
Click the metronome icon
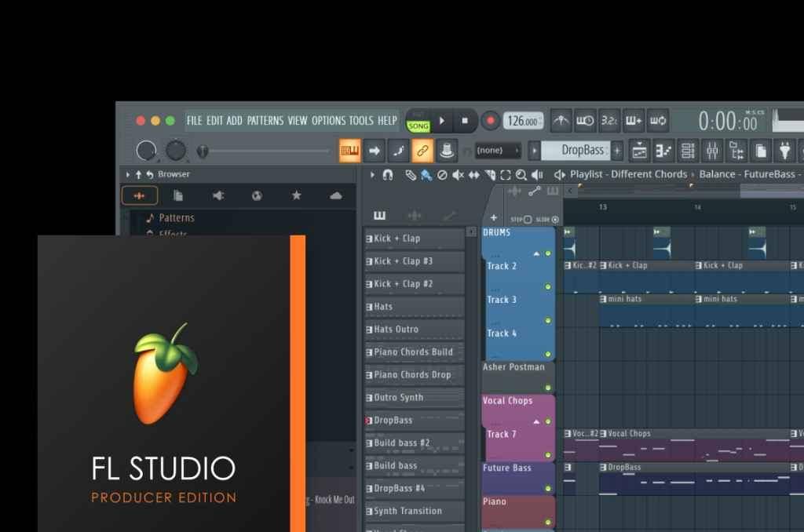point(561,121)
